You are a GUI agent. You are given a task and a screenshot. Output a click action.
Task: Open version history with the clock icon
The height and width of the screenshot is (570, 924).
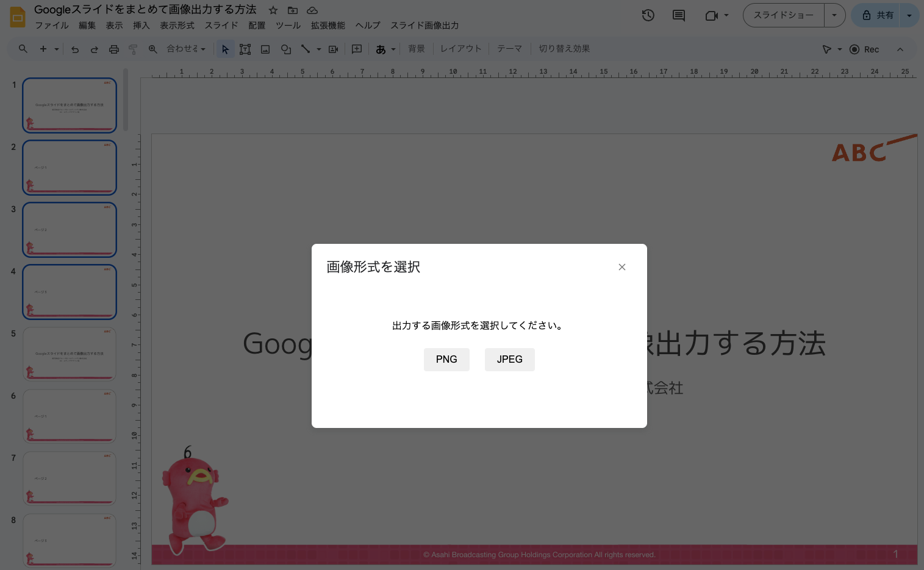[x=648, y=15]
